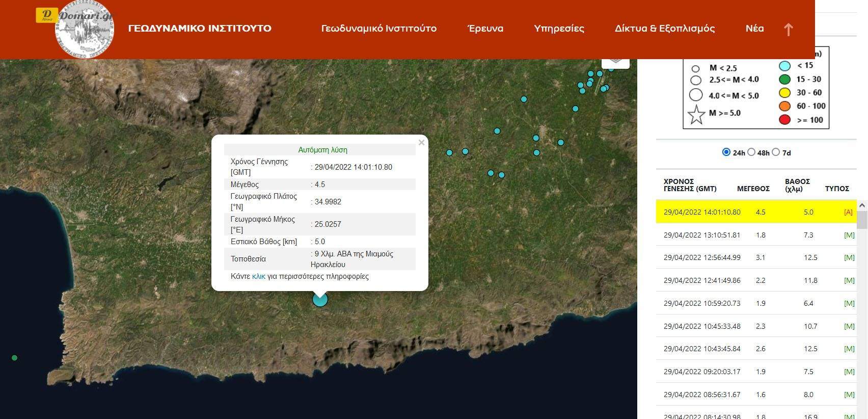Select the 48h time range radio
The height and width of the screenshot is (419, 868).
[751, 152]
